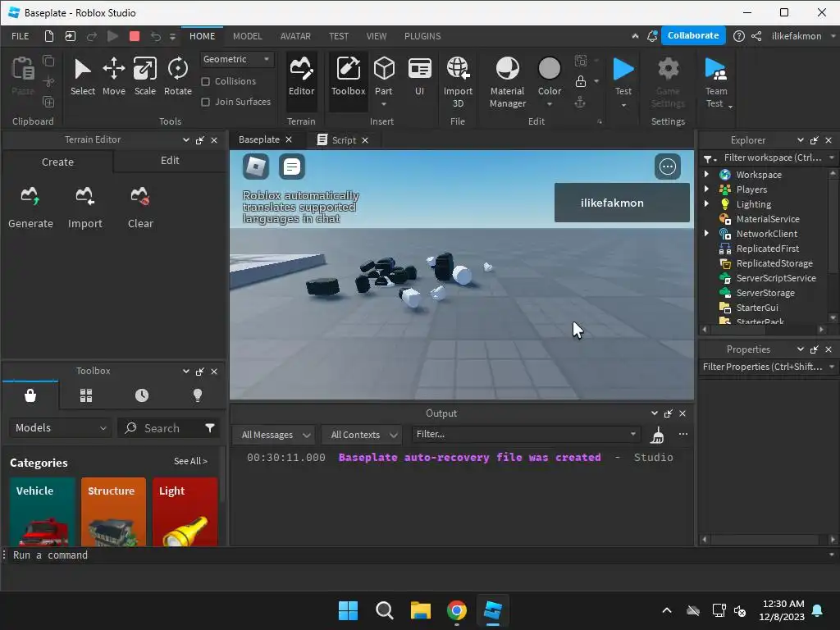Pick the Select tool arrow
This screenshot has width=840, height=630.
(x=83, y=76)
